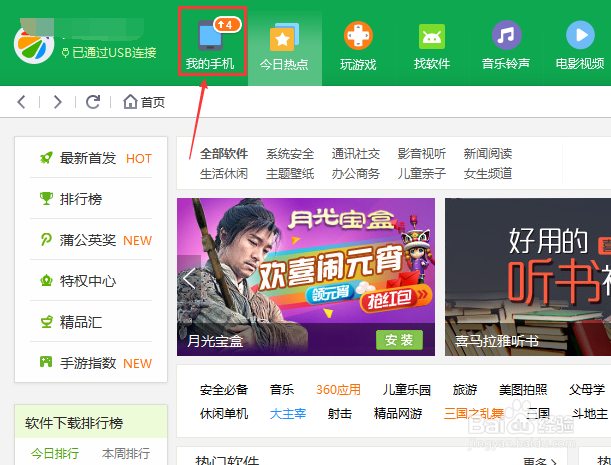Select the 女生频道 category
Viewport: 611px width, 465px height.
click(488, 173)
